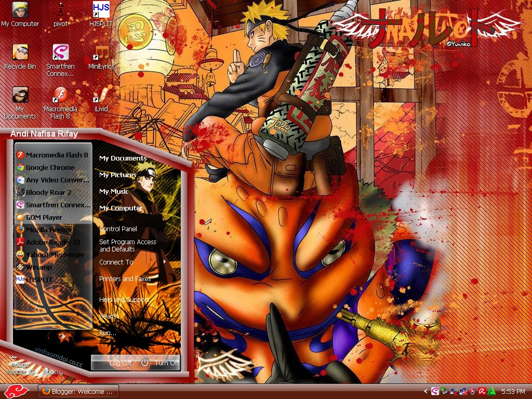Click Safely Remove Hardware tray icon

coord(444,392)
